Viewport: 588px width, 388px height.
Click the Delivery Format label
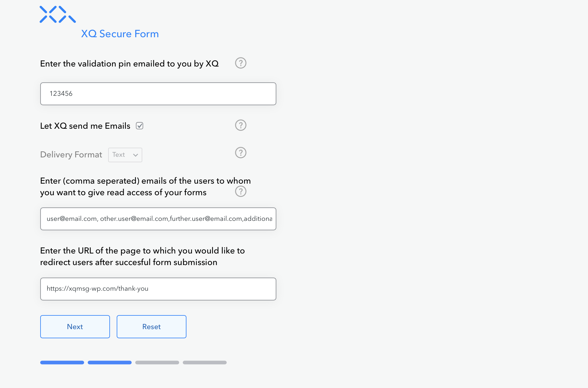[x=71, y=155]
